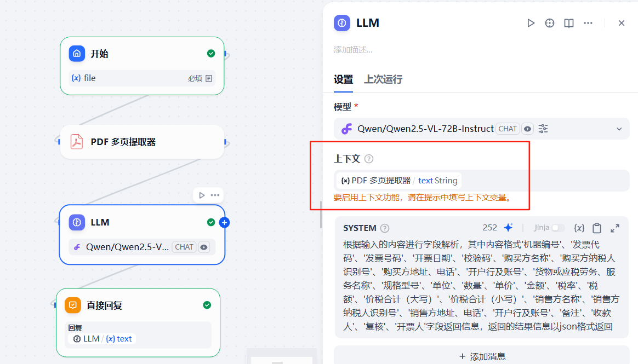Image resolution: width=638 pixels, height=364 pixels.
Task: Click the file variable row in 开始 node
Action: pyautogui.click(x=142, y=78)
